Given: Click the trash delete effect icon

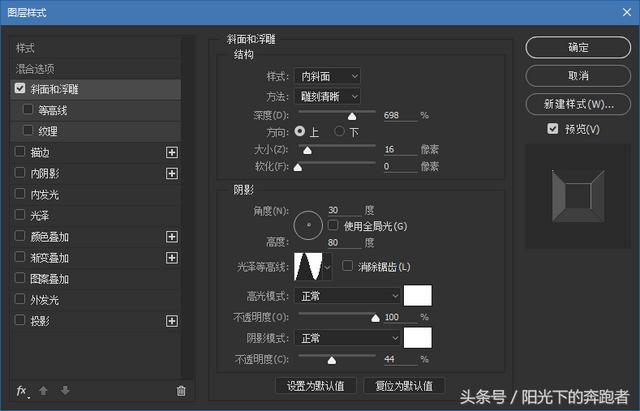Looking at the screenshot, I should click(x=181, y=391).
